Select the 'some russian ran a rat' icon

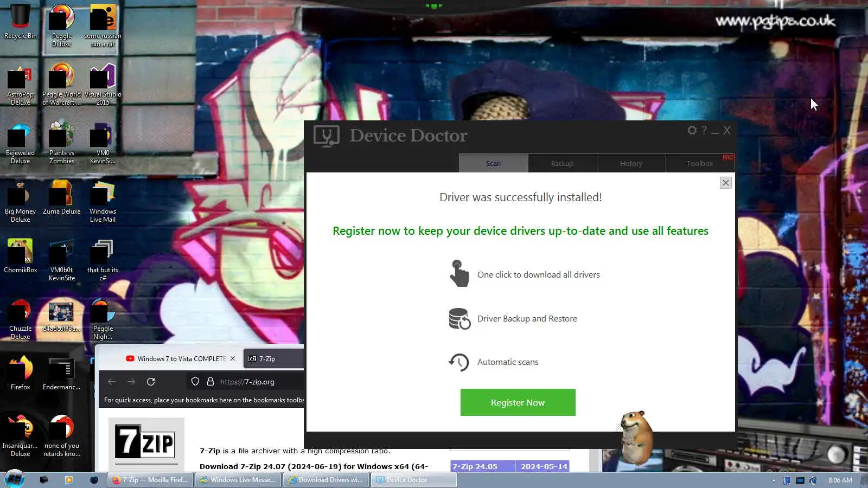[103, 26]
